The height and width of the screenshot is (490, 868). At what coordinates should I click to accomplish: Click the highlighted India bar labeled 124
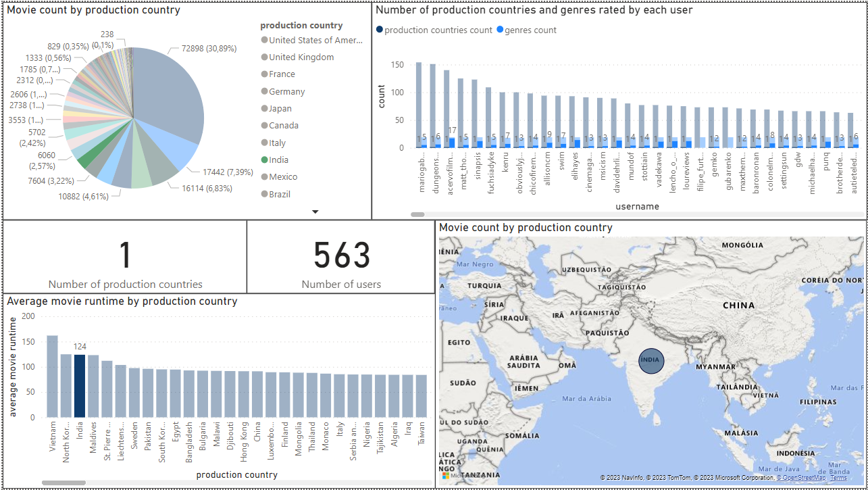coord(79,385)
